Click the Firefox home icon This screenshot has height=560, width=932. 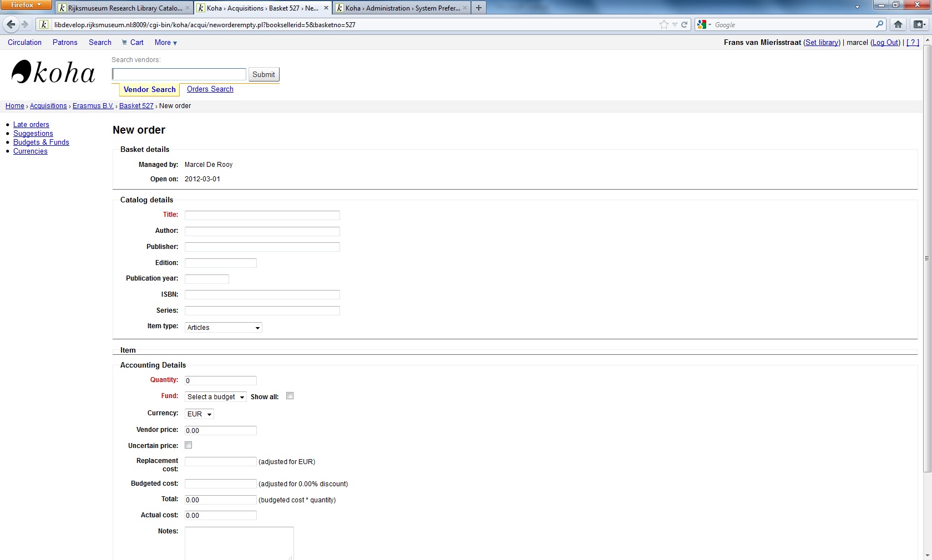click(898, 24)
